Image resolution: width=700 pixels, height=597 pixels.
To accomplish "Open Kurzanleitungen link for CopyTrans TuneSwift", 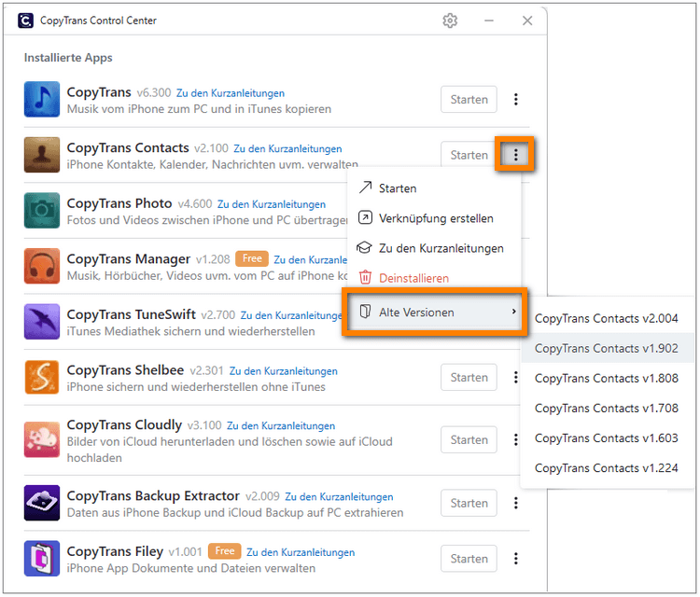I will coord(291,315).
